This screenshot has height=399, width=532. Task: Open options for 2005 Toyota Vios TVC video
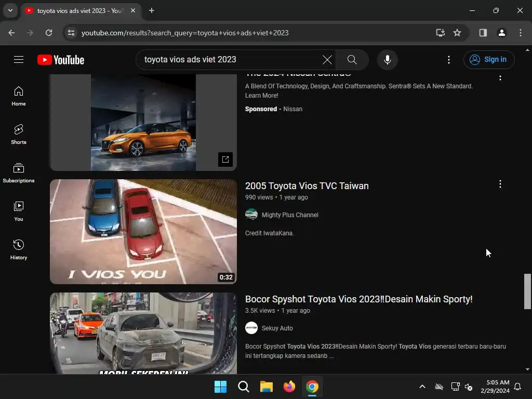[x=500, y=184]
